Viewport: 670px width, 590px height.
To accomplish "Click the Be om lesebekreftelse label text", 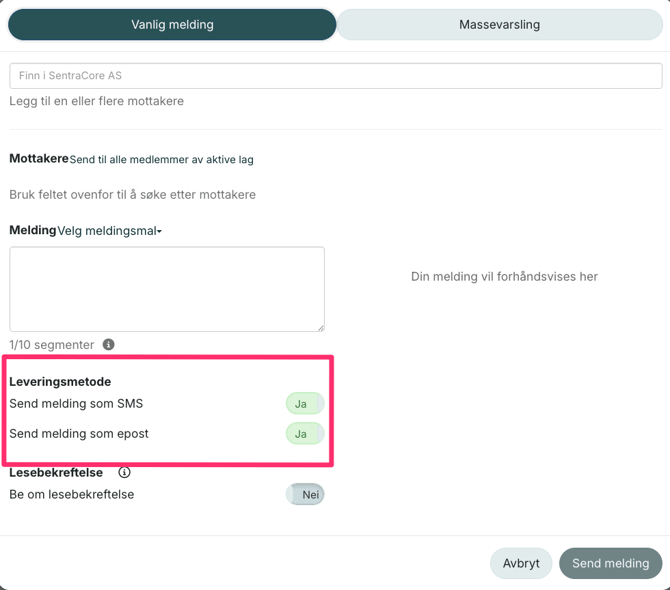I will (x=71, y=494).
